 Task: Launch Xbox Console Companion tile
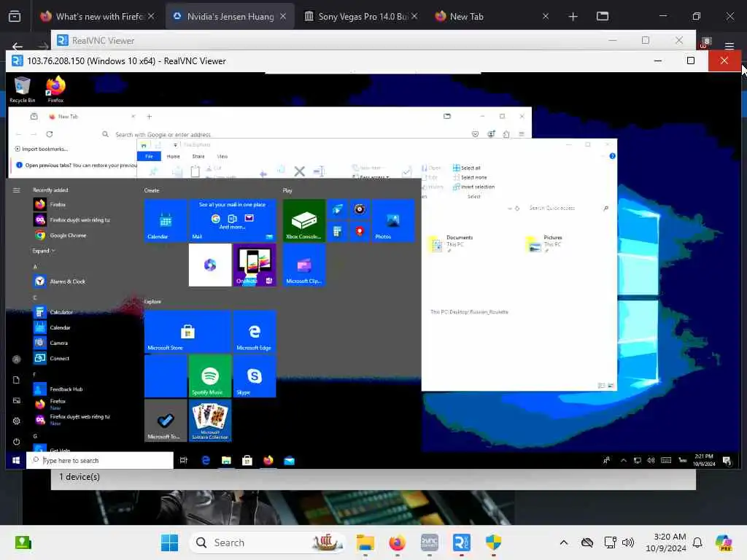[304, 220]
